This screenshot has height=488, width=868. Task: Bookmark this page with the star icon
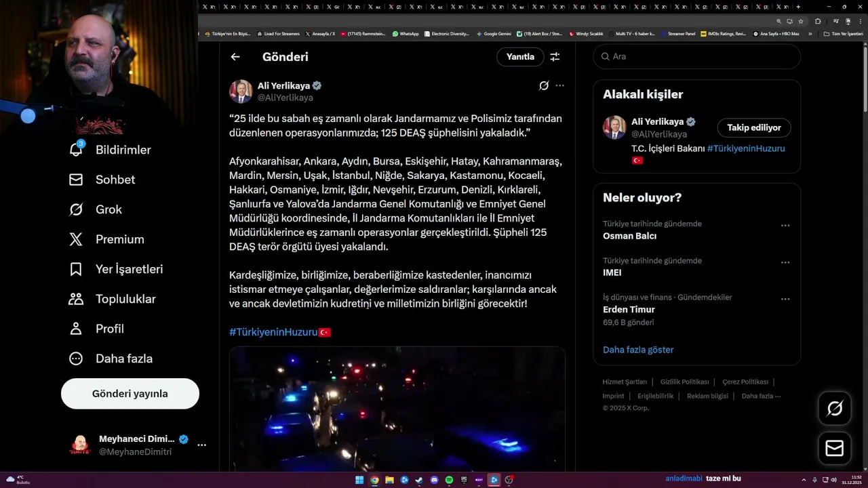point(800,21)
